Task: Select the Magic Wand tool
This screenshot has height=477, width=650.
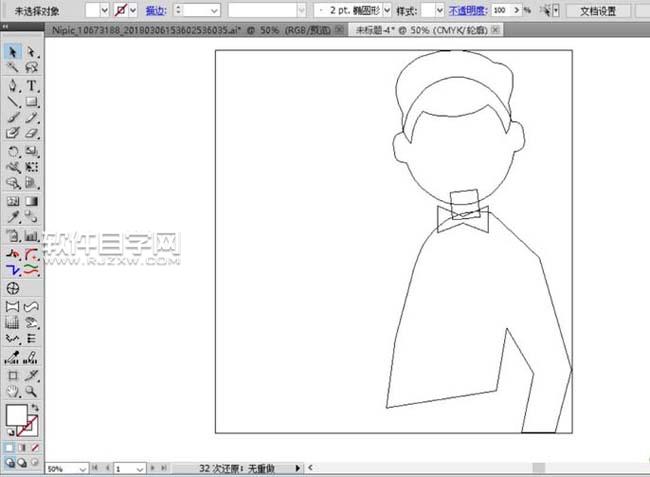Action: (x=13, y=68)
